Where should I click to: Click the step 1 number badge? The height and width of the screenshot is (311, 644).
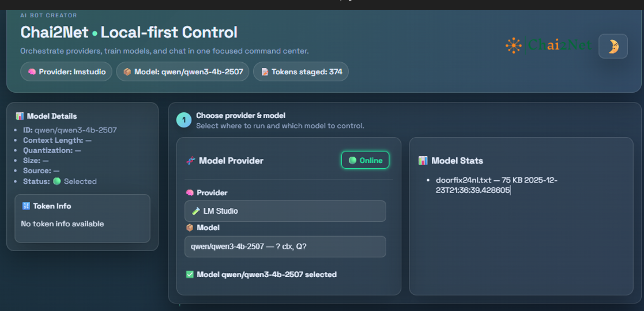[x=184, y=120]
